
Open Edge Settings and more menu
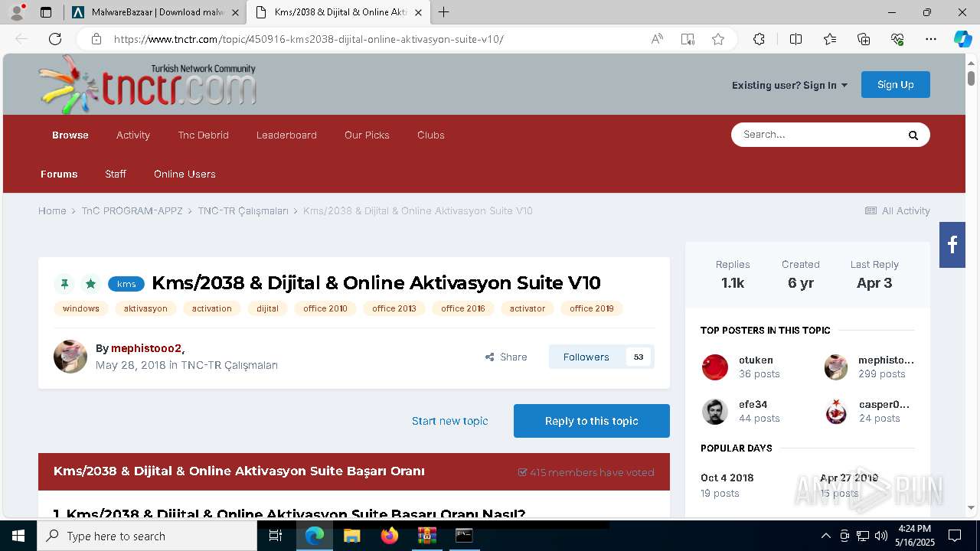tap(931, 39)
